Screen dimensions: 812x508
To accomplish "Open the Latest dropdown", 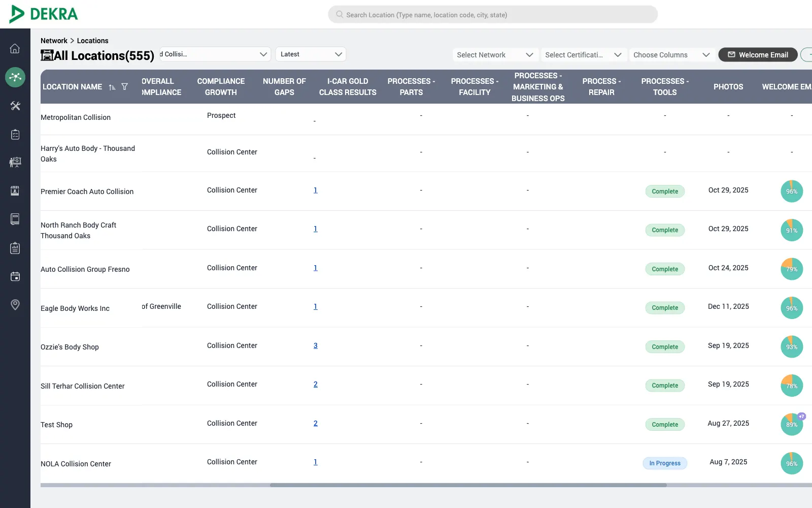I will tap(311, 54).
